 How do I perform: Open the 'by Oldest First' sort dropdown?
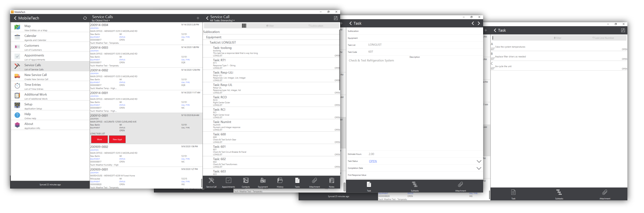coord(101,21)
